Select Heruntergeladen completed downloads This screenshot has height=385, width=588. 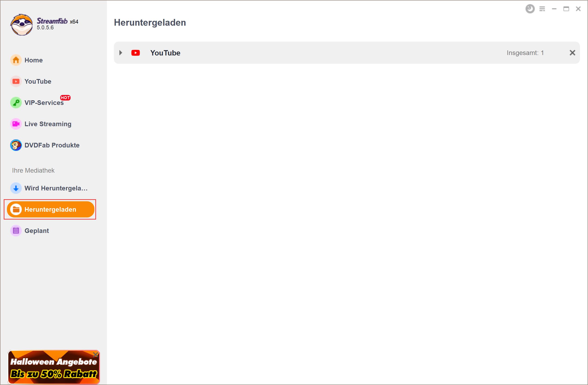[x=50, y=209]
